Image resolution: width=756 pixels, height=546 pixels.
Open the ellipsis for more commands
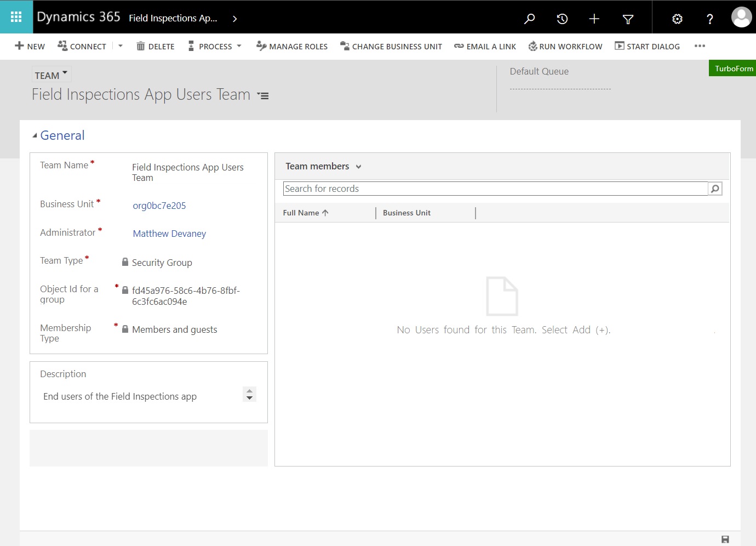pos(700,46)
